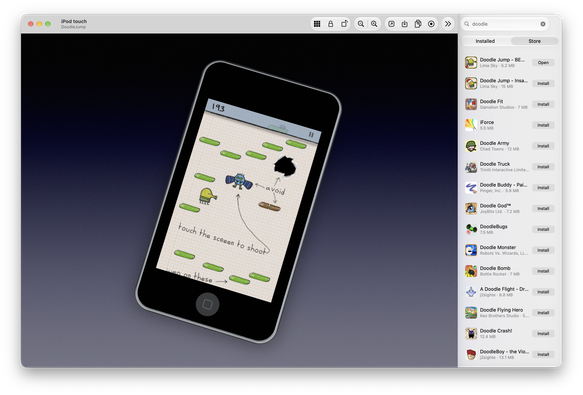583x395 pixels.
Task: Switch to the Store tab
Action: tap(534, 41)
